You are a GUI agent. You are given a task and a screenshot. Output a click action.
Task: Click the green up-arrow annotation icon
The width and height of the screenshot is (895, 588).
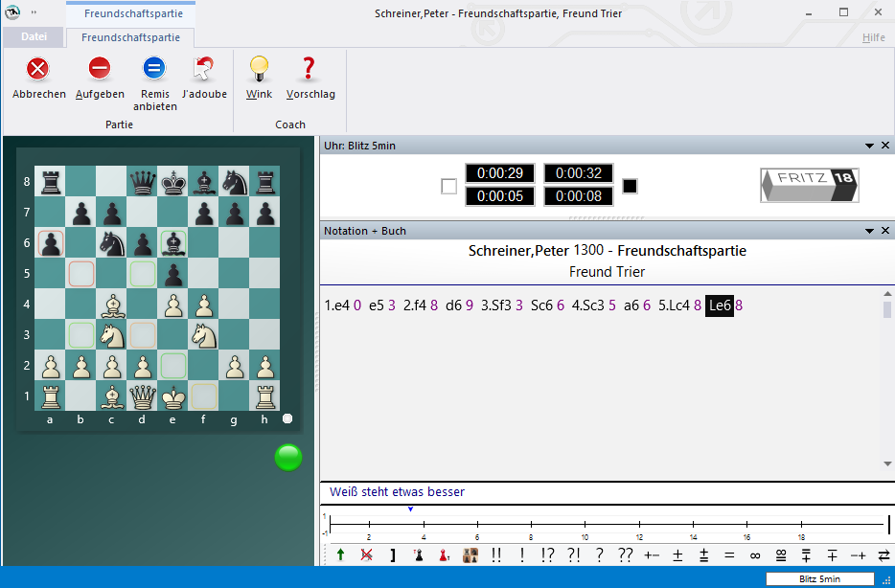coord(340,554)
